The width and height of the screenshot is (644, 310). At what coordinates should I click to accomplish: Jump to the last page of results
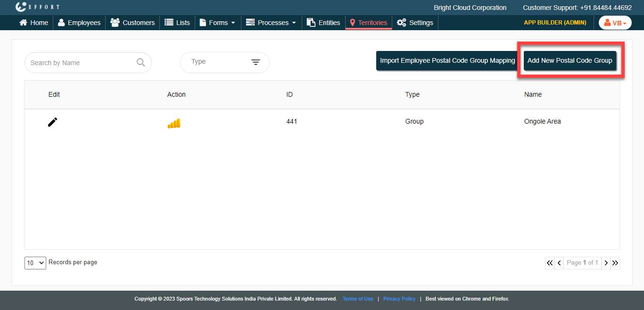point(615,263)
